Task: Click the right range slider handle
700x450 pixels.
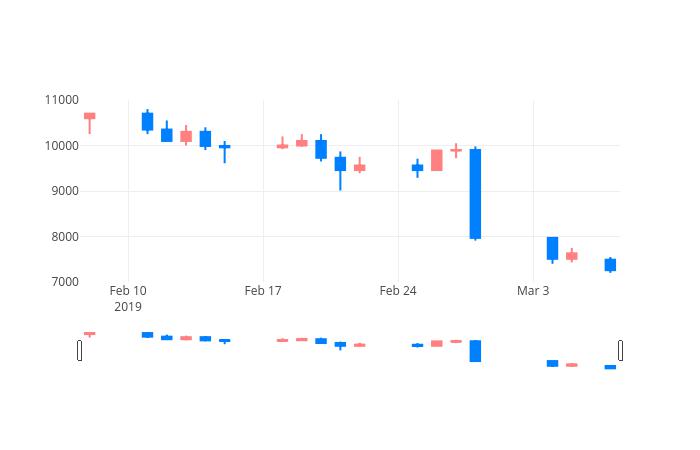Action: [x=621, y=350]
